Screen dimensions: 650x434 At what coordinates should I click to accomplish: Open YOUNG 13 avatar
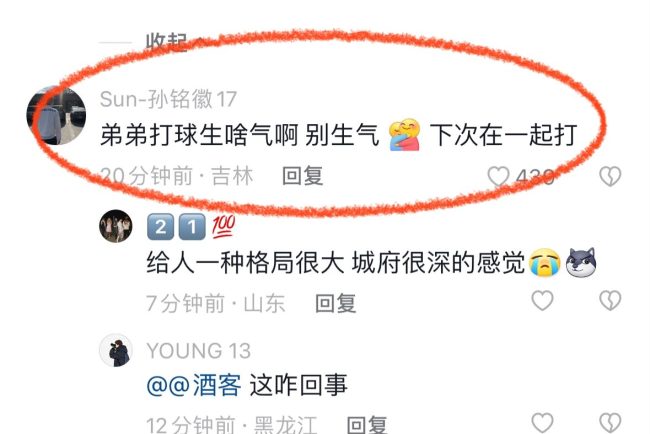pos(116,350)
